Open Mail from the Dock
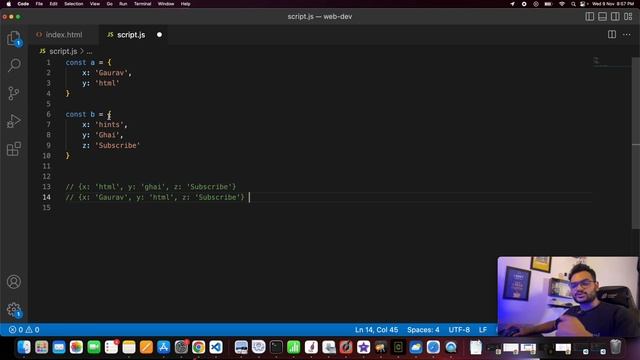Image resolution: width=640 pixels, height=360 pixels. pos(59,347)
